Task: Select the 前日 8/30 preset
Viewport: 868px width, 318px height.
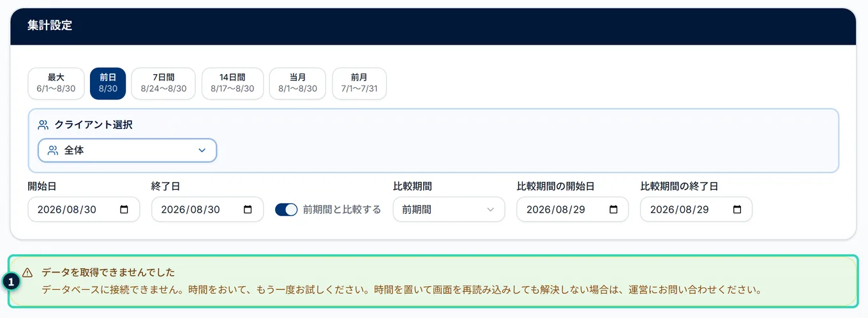Action: tap(108, 84)
